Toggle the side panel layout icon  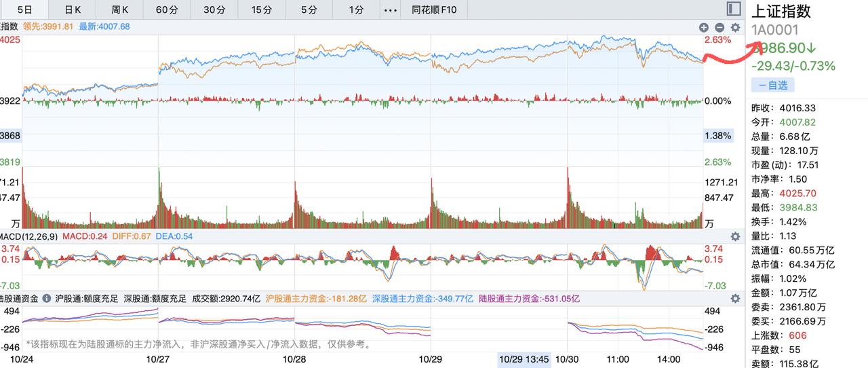click(733, 10)
